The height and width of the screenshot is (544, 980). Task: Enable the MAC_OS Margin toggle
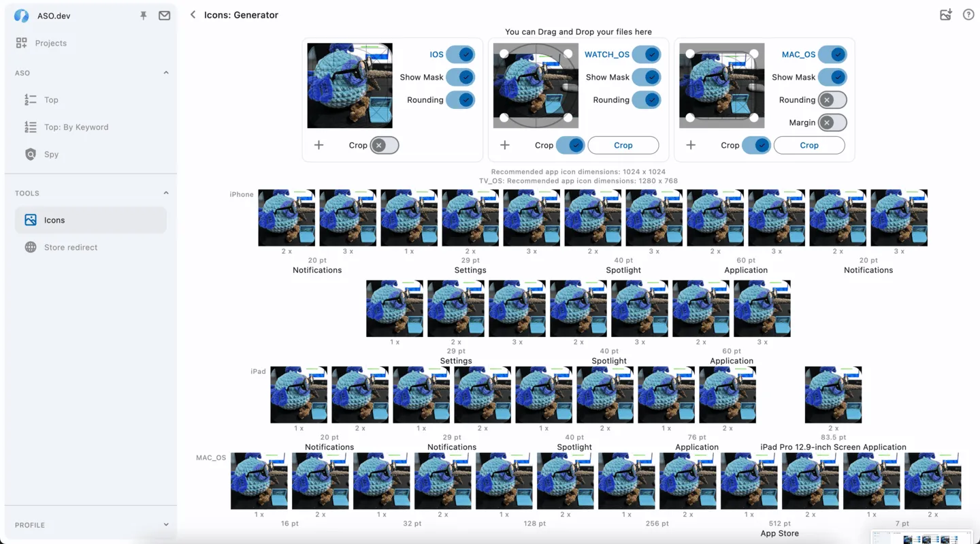832,123
